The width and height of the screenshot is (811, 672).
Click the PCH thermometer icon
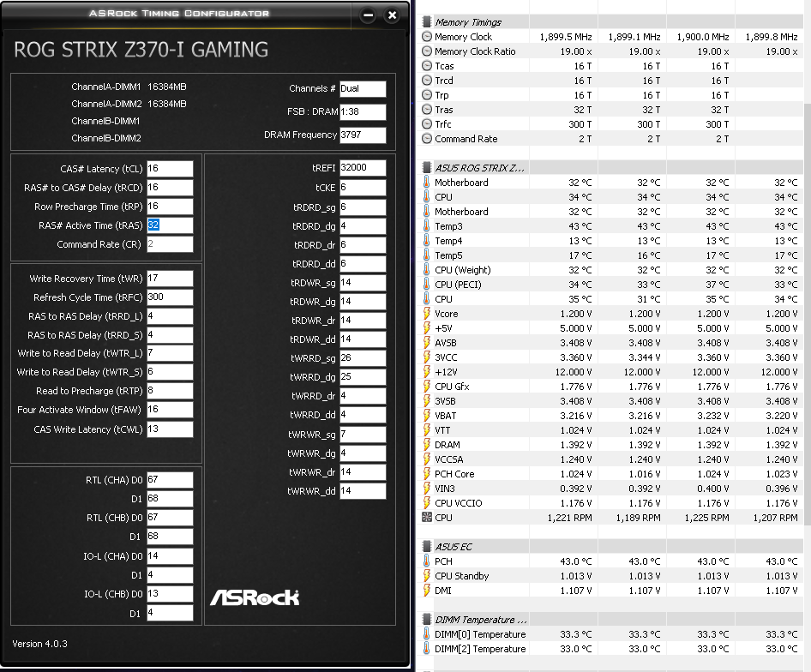[427, 561]
